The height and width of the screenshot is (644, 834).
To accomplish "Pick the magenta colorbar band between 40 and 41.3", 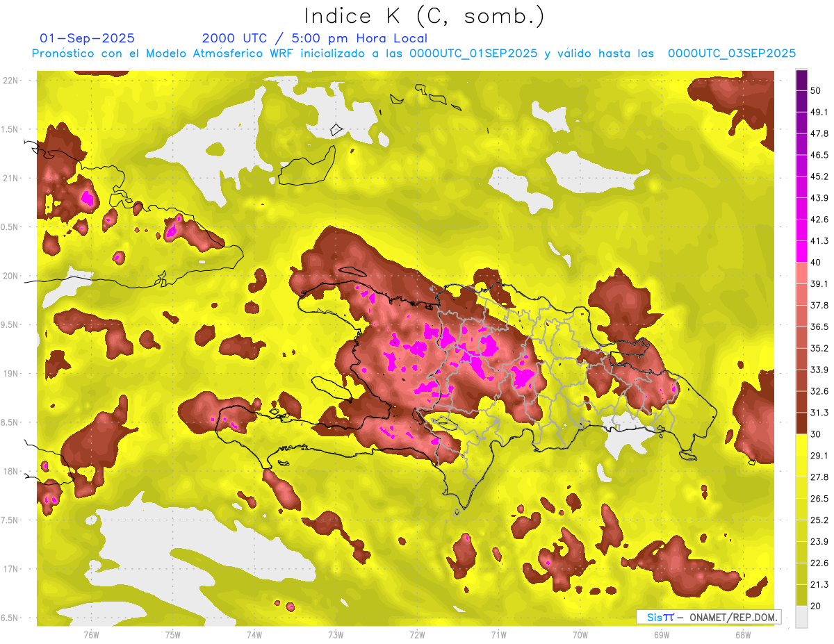I will (801, 251).
